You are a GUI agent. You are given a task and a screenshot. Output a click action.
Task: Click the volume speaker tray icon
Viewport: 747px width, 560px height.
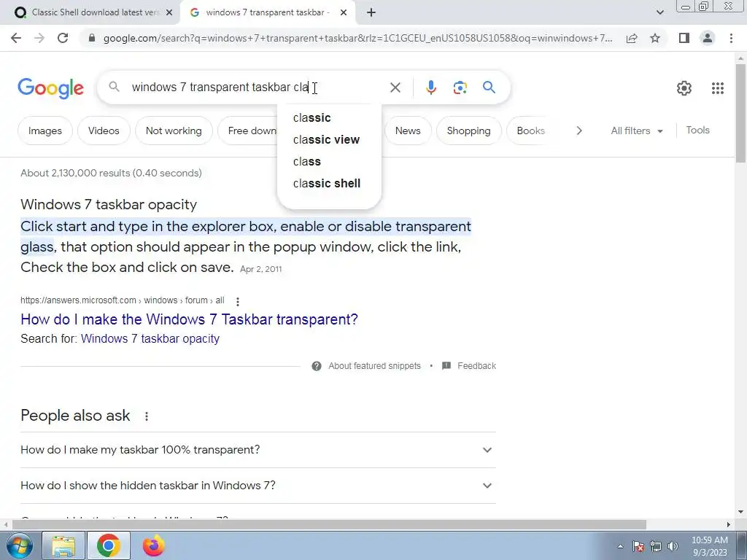click(673, 546)
